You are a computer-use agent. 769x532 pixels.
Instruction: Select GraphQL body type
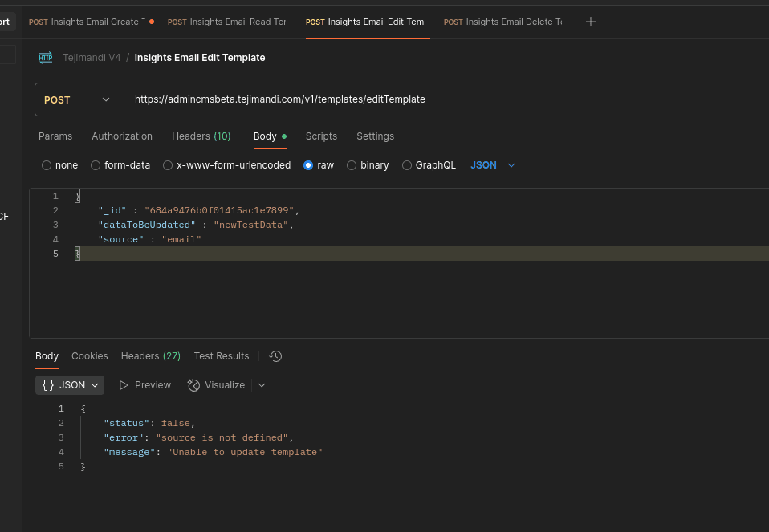[407, 165]
